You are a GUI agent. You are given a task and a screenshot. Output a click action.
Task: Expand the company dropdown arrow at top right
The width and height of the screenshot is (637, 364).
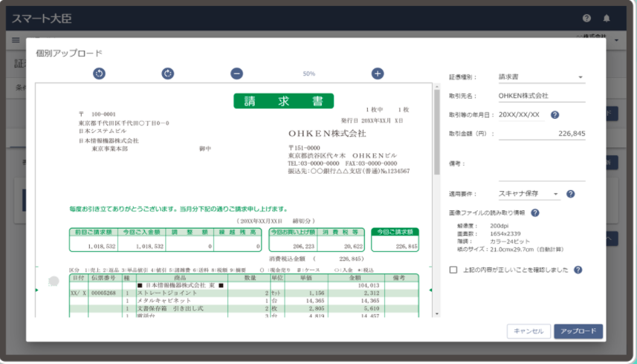(x=616, y=40)
